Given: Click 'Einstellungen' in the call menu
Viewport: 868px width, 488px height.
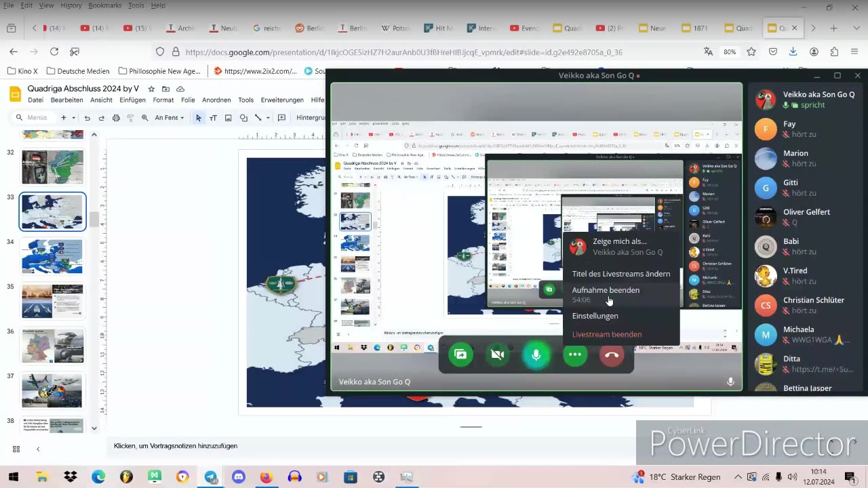Looking at the screenshot, I should [x=620, y=316].
